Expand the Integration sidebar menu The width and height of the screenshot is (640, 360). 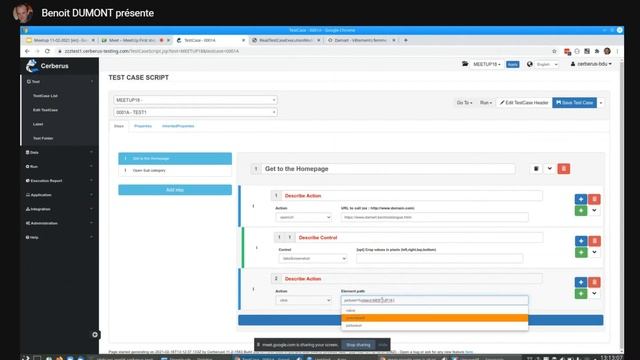click(60, 209)
